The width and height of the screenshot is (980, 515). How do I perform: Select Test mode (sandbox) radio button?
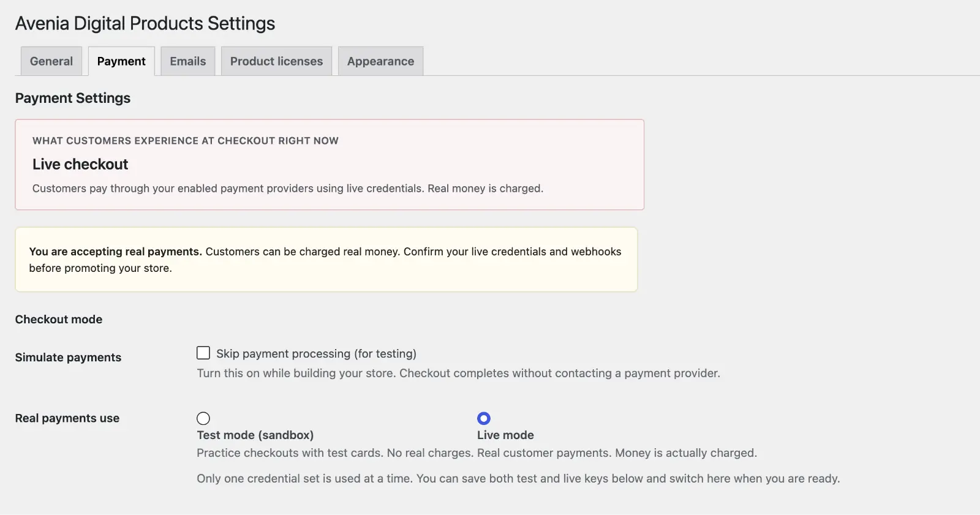point(203,418)
